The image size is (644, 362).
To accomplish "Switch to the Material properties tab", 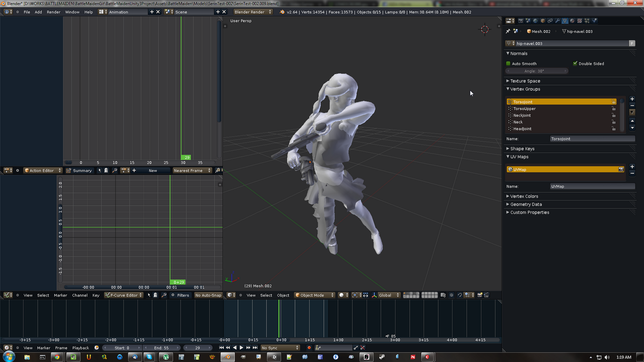I will [572, 21].
